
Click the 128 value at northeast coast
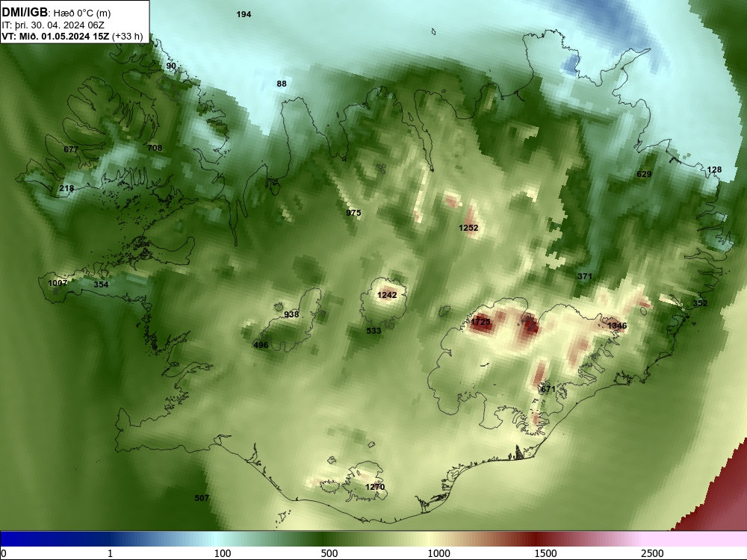point(714,169)
